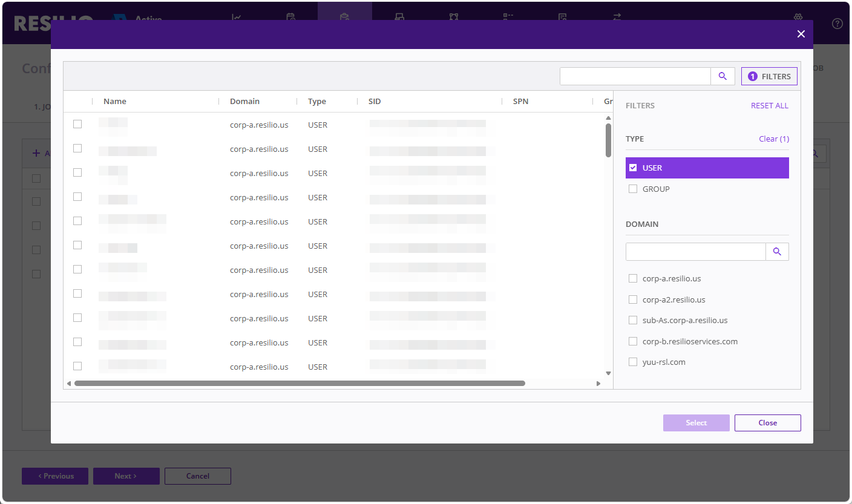Open help via the question mark icon
The height and width of the screenshot is (504, 852).
(837, 24)
